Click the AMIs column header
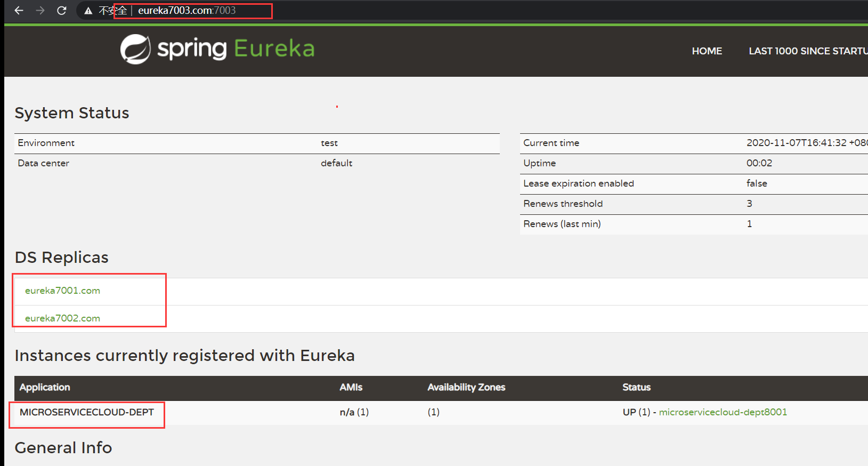 (x=351, y=388)
